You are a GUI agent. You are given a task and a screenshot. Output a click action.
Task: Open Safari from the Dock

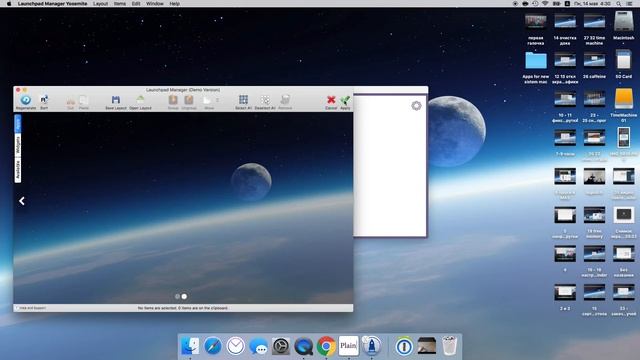pos(213,346)
